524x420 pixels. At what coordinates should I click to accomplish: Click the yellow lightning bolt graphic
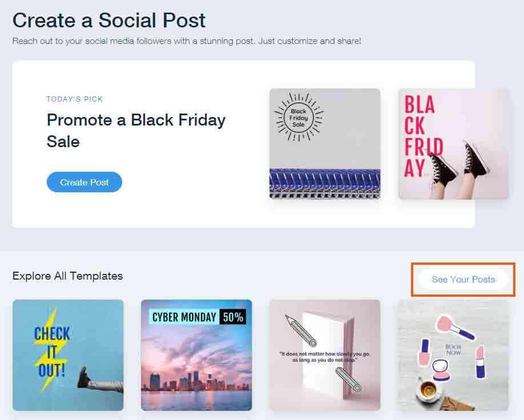[x=52, y=349]
